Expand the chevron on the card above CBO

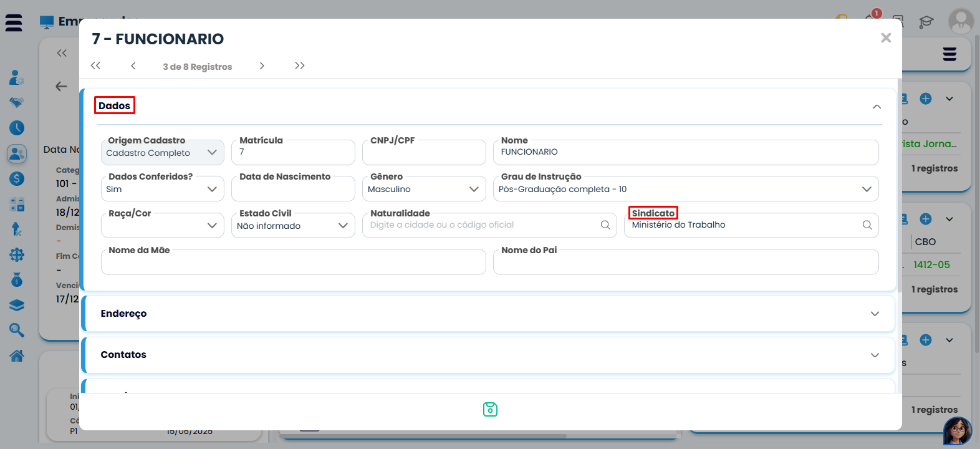[x=949, y=219]
